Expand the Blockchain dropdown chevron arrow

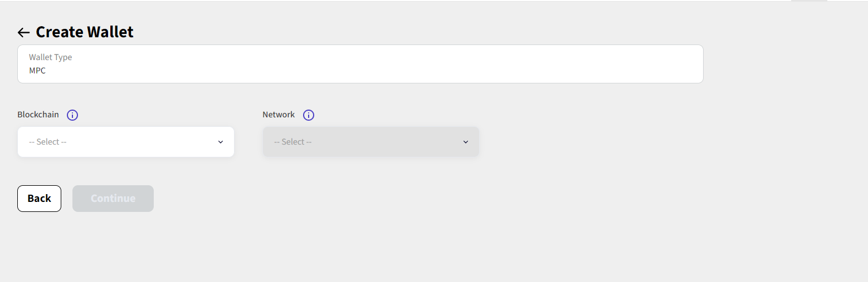[221, 142]
